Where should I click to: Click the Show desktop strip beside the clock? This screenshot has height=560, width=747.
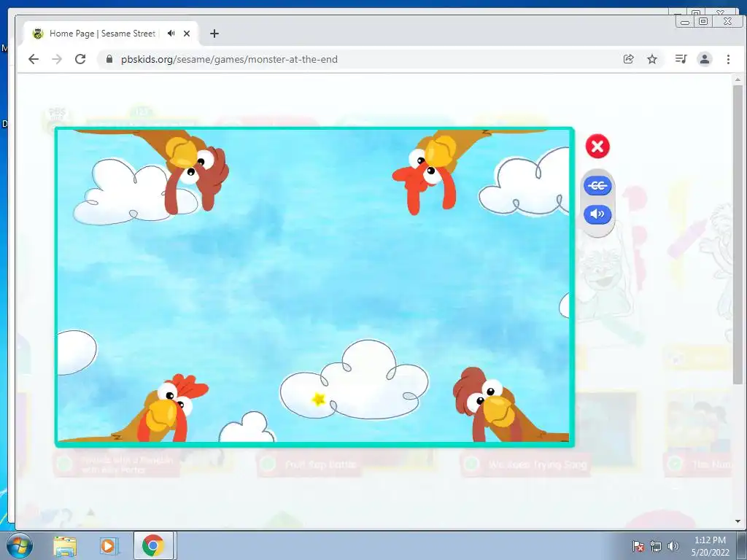coord(742,545)
